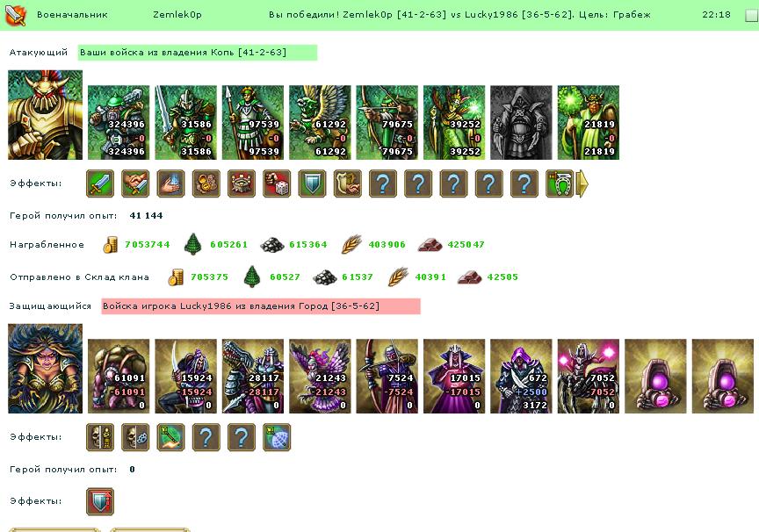Click the greyed-out hooded unit card
The width and height of the screenshot is (759, 532).
pyautogui.click(x=521, y=122)
